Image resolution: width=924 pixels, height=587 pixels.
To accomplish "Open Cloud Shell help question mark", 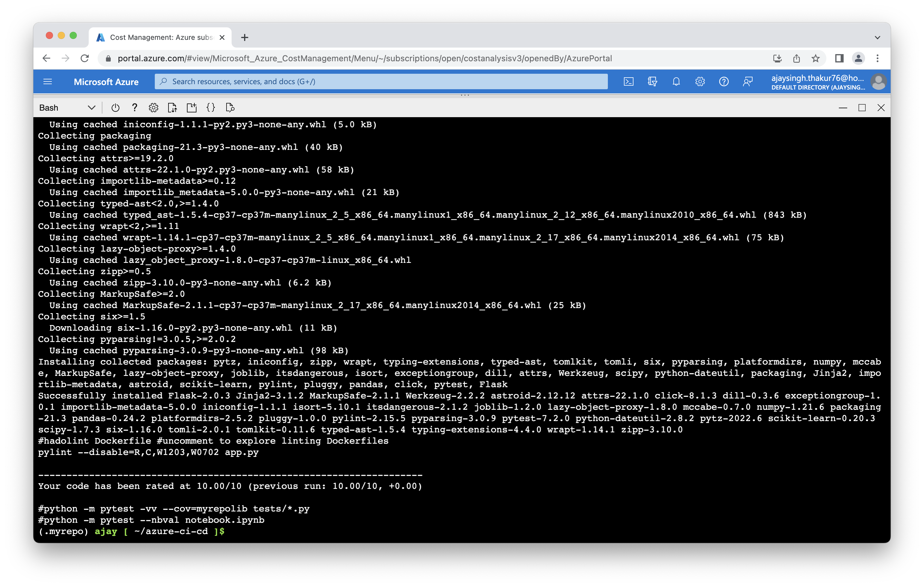I will pyautogui.click(x=134, y=108).
